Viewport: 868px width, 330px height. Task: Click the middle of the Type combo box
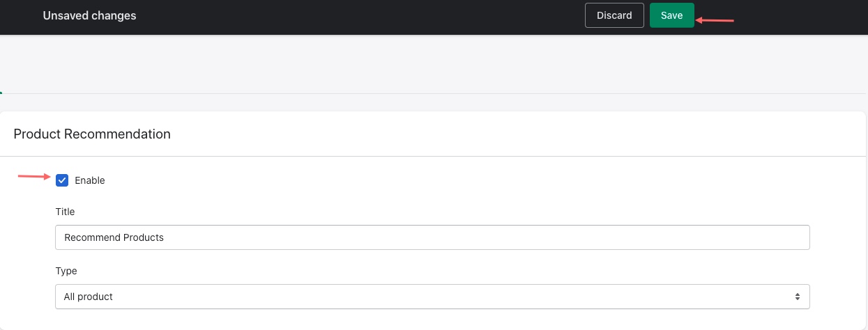[x=432, y=297]
